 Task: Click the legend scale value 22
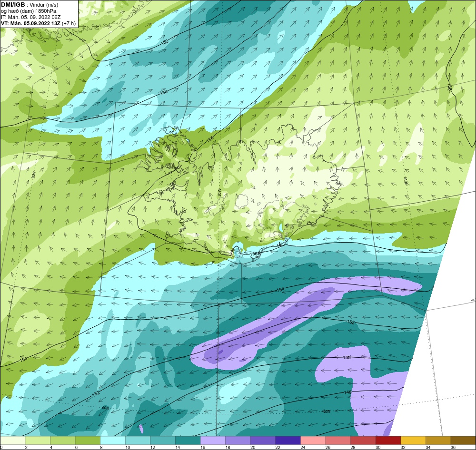pyautogui.click(x=278, y=447)
